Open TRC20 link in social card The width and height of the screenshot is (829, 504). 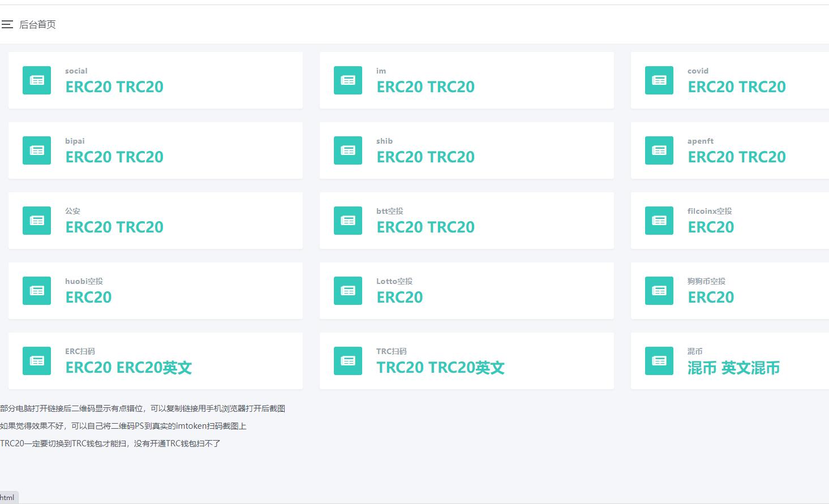pos(139,87)
